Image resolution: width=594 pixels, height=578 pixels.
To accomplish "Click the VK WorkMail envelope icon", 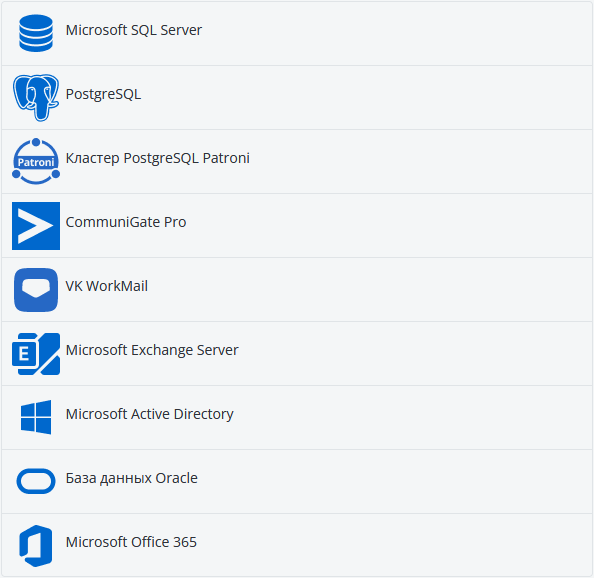I will point(36,290).
